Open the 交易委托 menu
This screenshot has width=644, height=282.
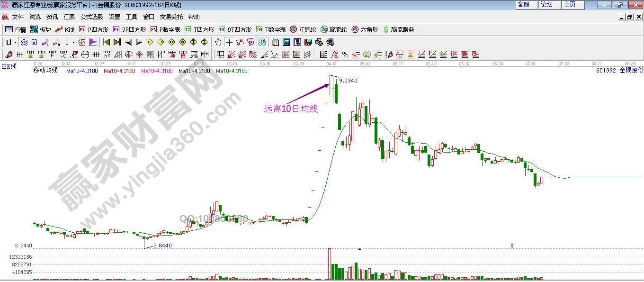[171, 17]
